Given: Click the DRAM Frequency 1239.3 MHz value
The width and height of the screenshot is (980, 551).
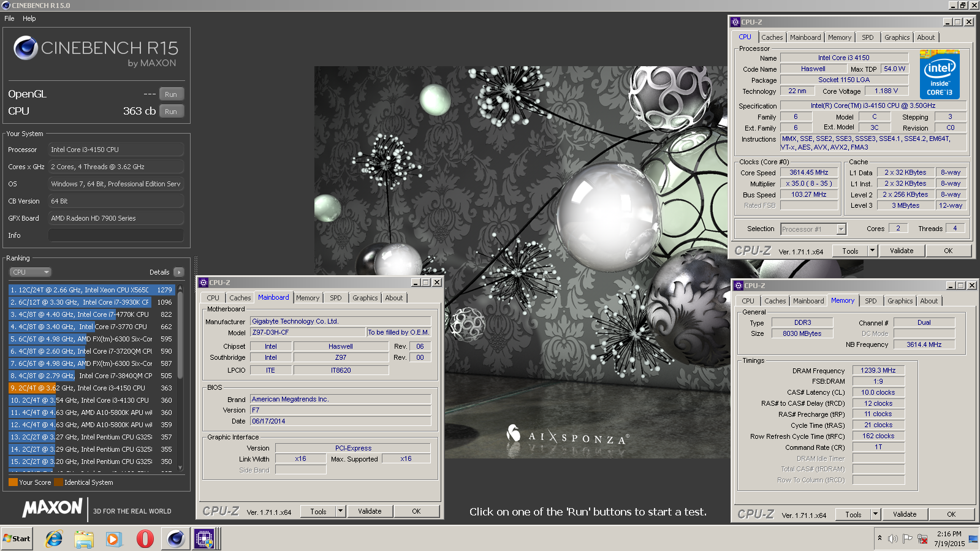Looking at the screenshot, I should click(878, 370).
